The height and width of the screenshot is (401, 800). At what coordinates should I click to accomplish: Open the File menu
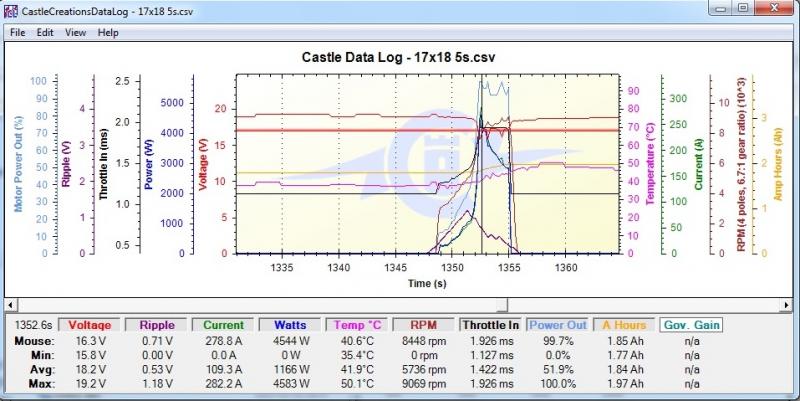tap(17, 32)
